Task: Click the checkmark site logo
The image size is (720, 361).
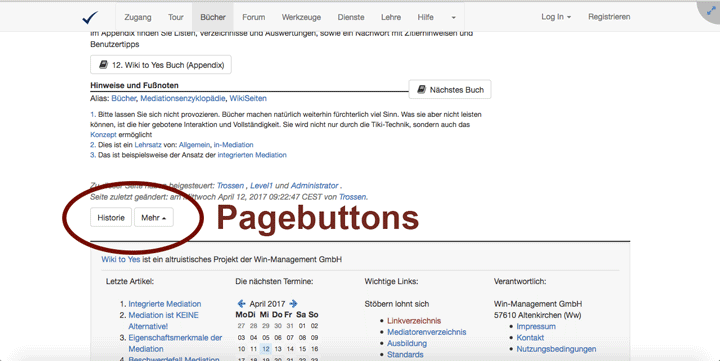Action: 90,17
